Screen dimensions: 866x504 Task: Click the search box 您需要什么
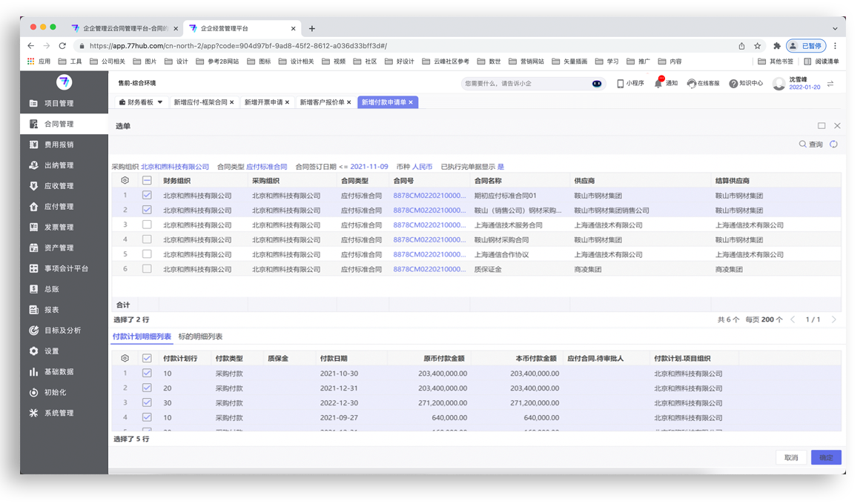coord(523,84)
